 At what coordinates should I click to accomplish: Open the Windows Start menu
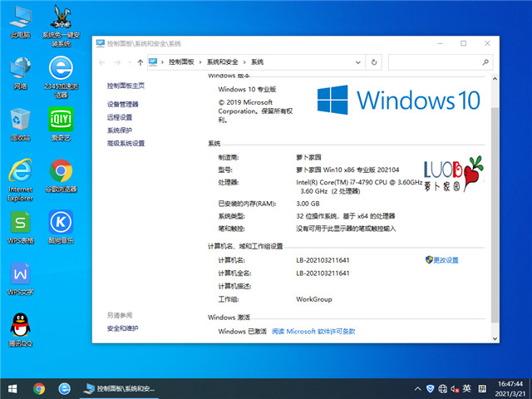coord(12,388)
